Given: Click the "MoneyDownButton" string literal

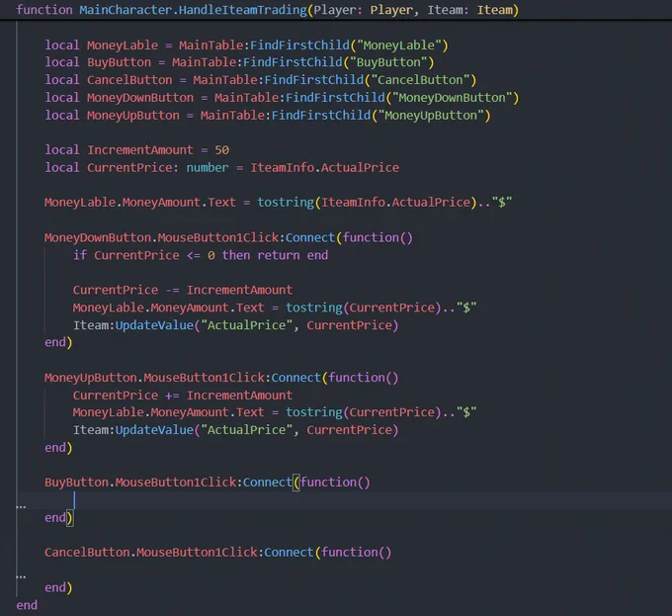Looking at the screenshot, I should pos(453,98).
